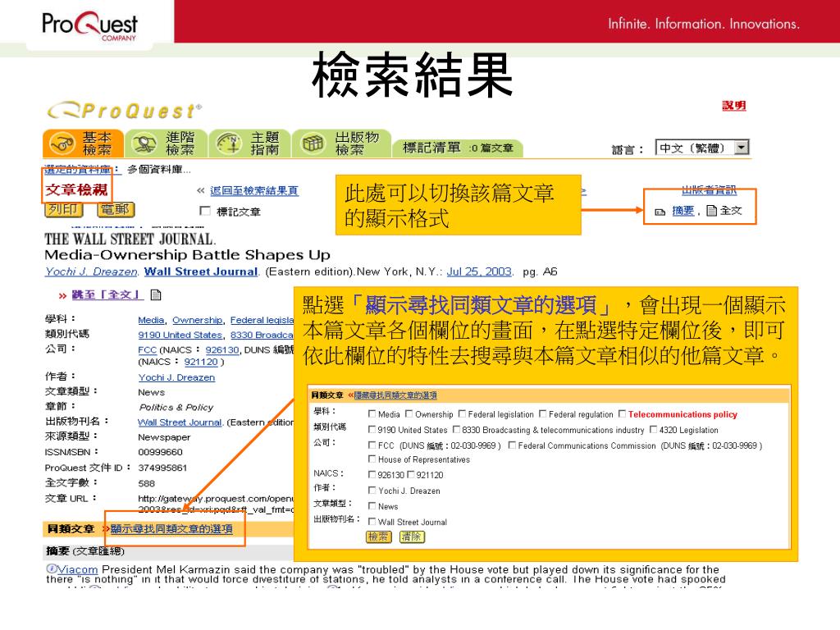Click the document icon after 跳至全文
This screenshot has width=840, height=630.
(x=156, y=294)
